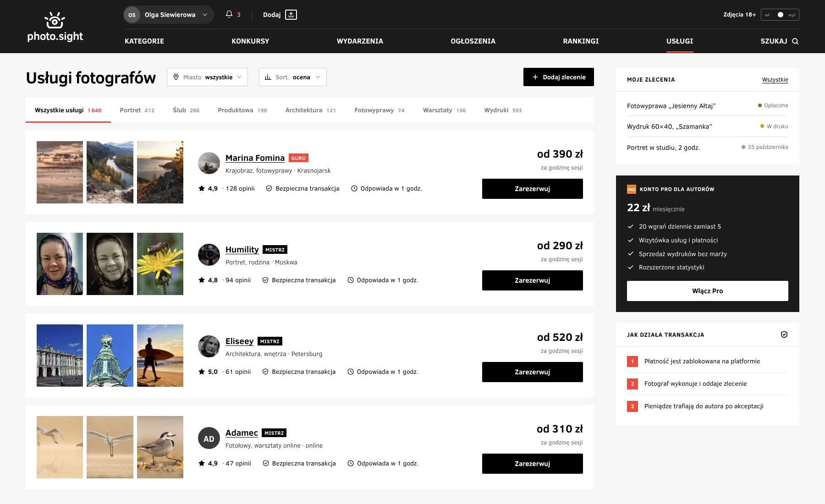This screenshot has height=504, width=825.
Task: Expand the Olga Siewierowa account menu
Action: pos(169,15)
